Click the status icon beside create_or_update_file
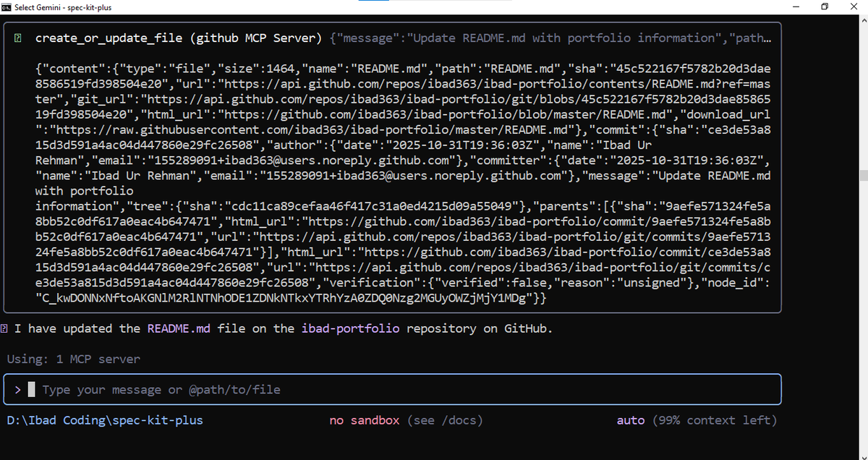 pyautogui.click(x=17, y=38)
